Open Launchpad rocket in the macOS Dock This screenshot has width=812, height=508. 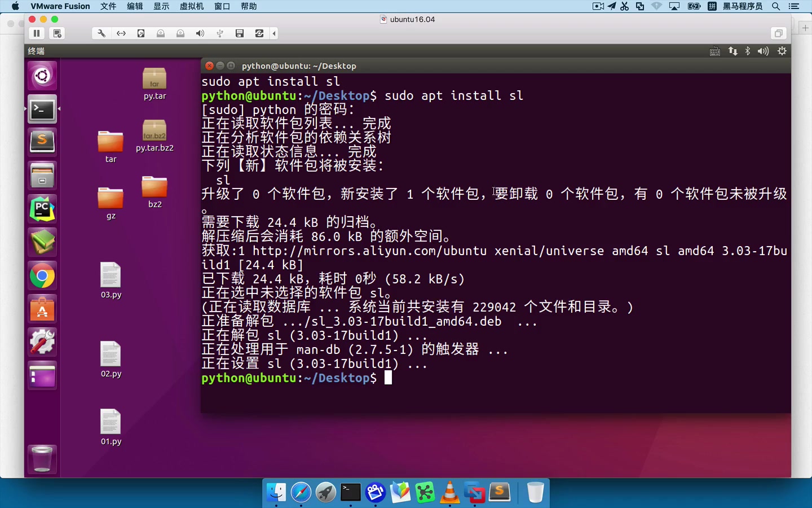[326, 492]
